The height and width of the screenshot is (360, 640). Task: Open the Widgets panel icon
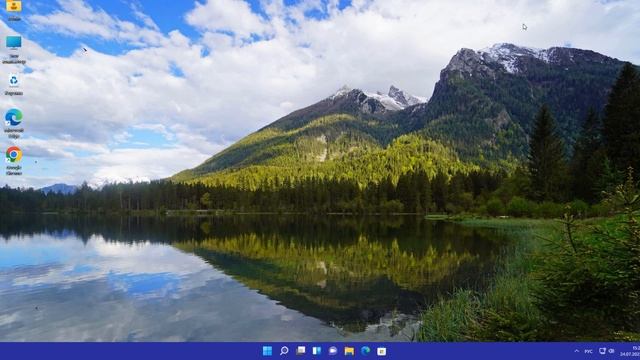tap(317, 351)
